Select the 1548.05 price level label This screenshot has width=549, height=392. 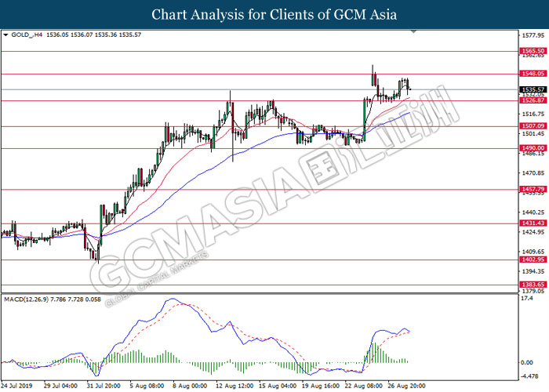coord(533,74)
